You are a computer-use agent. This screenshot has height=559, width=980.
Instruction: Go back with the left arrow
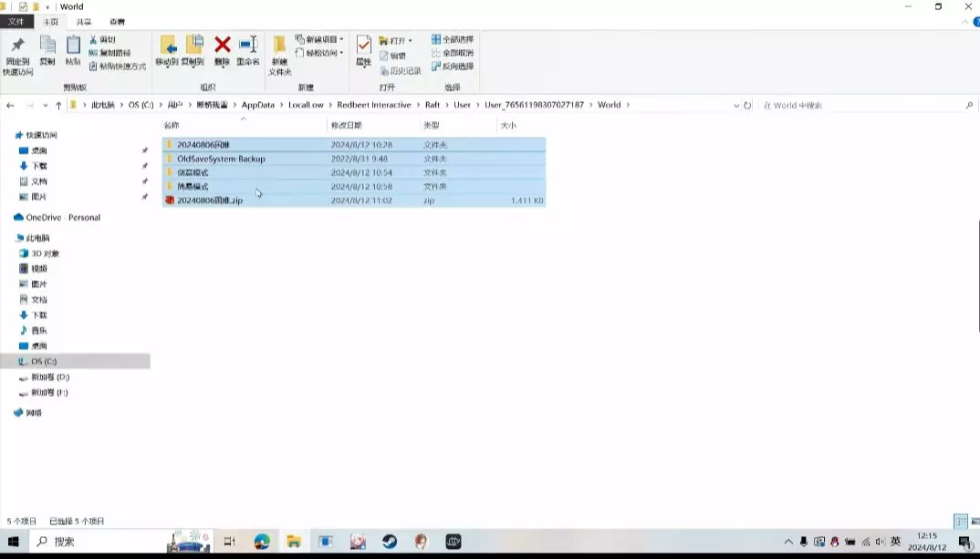(10, 105)
